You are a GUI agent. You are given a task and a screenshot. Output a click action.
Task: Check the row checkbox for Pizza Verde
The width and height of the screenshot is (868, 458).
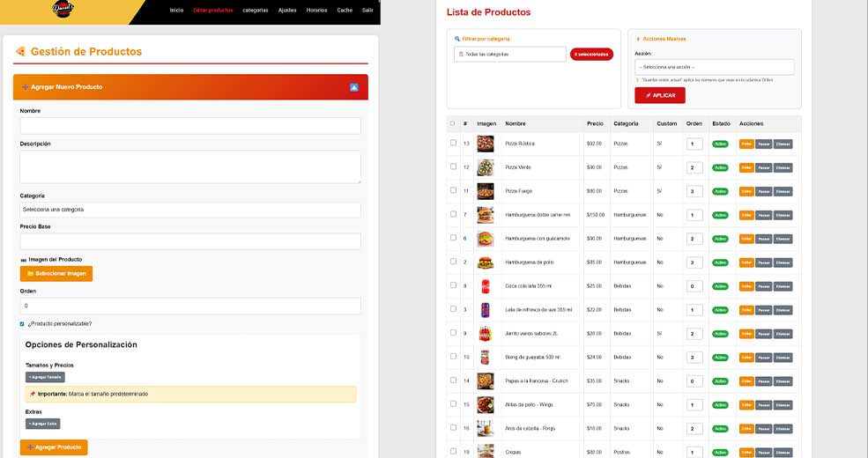(x=453, y=166)
